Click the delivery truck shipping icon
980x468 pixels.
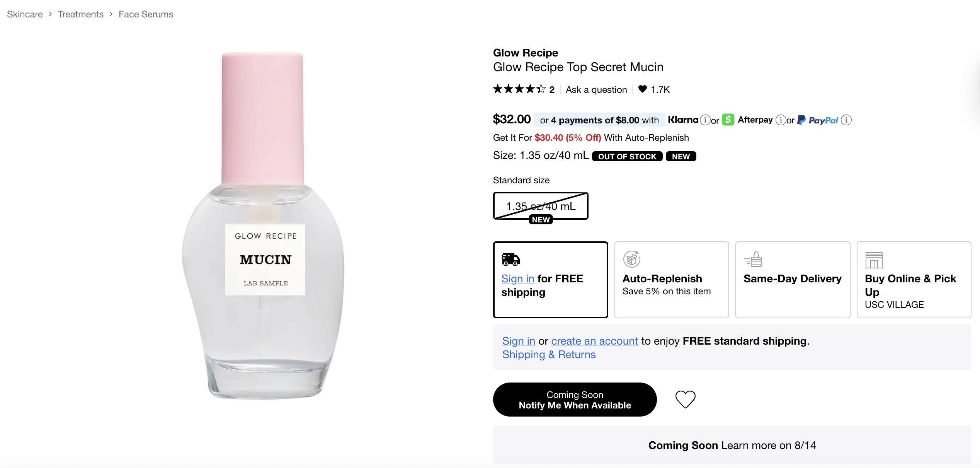coord(511,259)
